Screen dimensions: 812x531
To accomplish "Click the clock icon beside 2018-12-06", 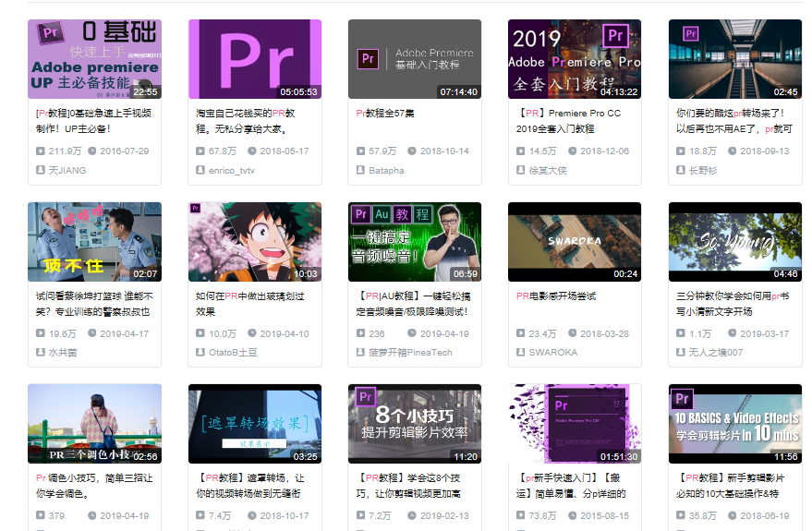I will (572, 151).
